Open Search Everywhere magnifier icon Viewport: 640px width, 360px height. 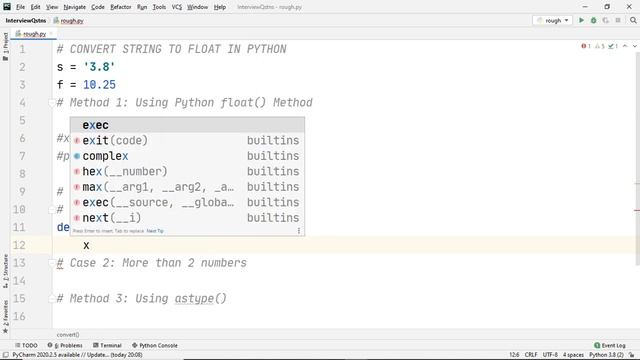click(633, 20)
